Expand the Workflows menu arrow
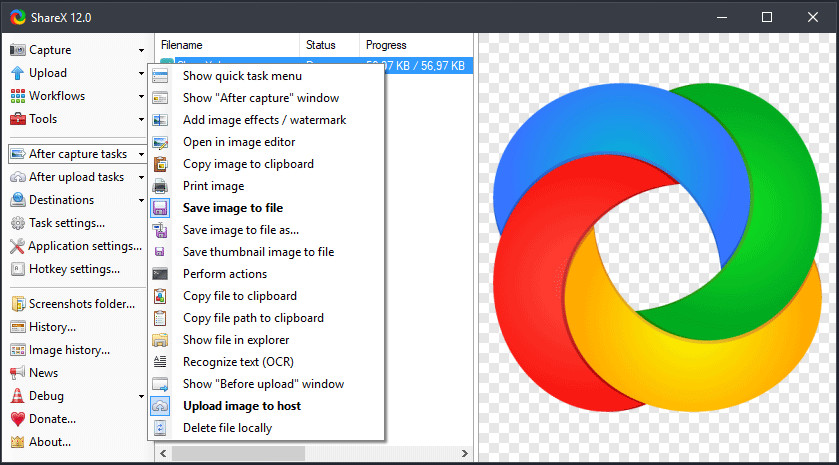This screenshot has height=465, width=839. pyautogui.click(x=141, y=96)
